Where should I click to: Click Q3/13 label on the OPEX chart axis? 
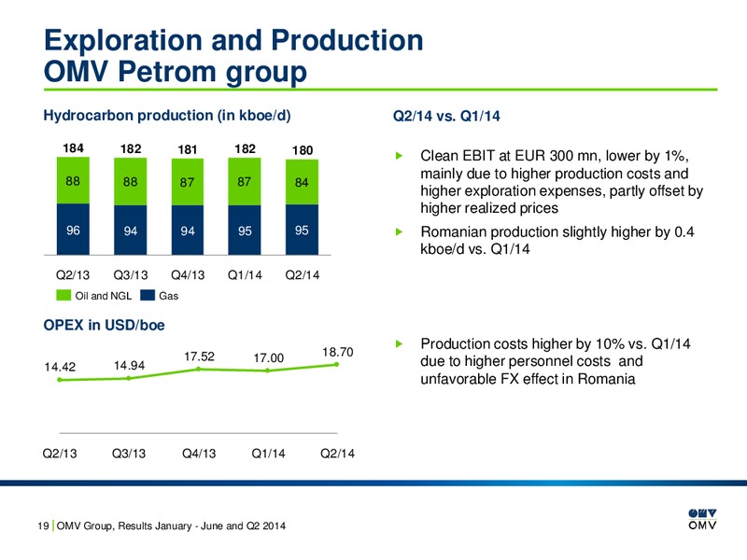[x=129, y=453]
